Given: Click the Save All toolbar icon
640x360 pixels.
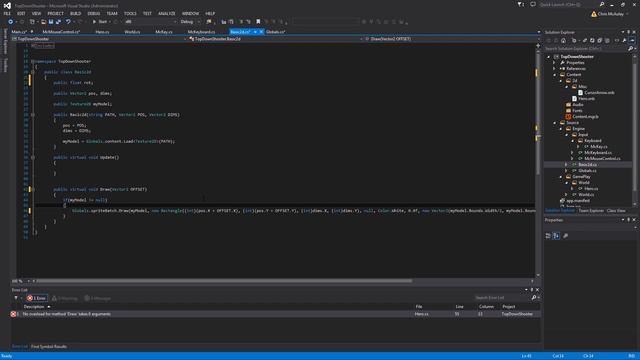Looking at the screenshot, I should pyautogui.click(x=58, y=22).
